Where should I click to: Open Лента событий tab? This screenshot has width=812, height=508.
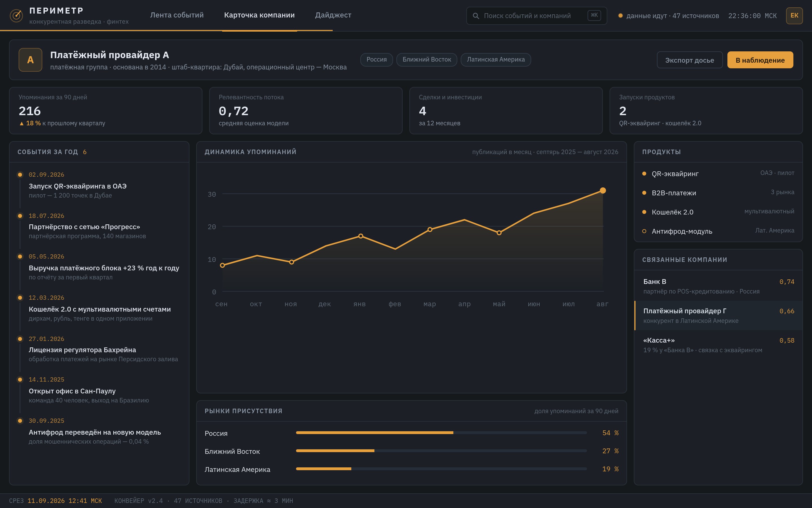point(177,15)
